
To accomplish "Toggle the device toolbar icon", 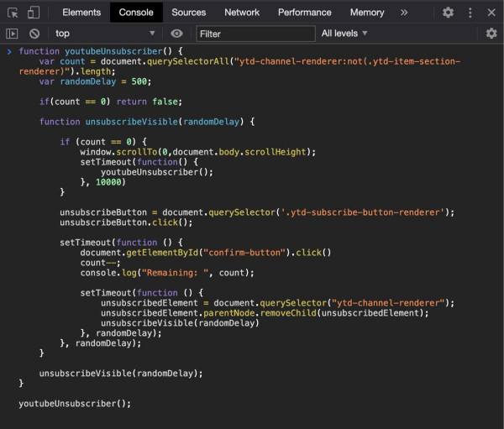I will (34, 13).
